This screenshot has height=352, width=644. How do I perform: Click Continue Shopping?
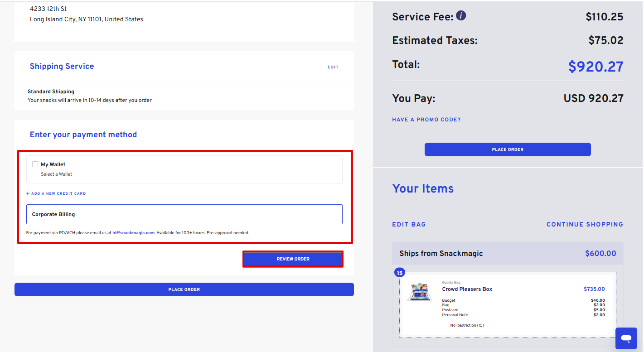(585, 224)
